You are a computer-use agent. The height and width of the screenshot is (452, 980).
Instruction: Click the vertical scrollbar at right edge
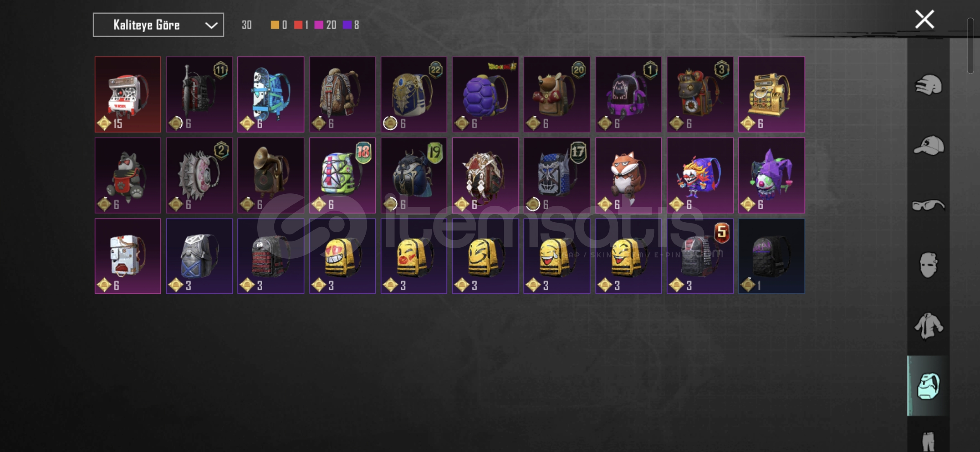970,46
